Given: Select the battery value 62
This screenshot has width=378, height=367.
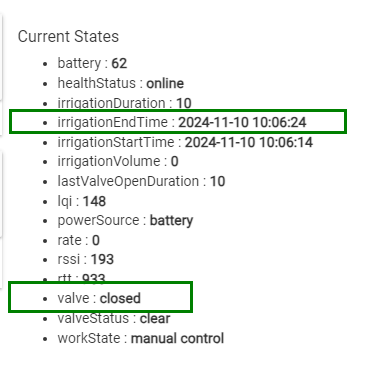Looking at the screenshot, I should 119,63.
